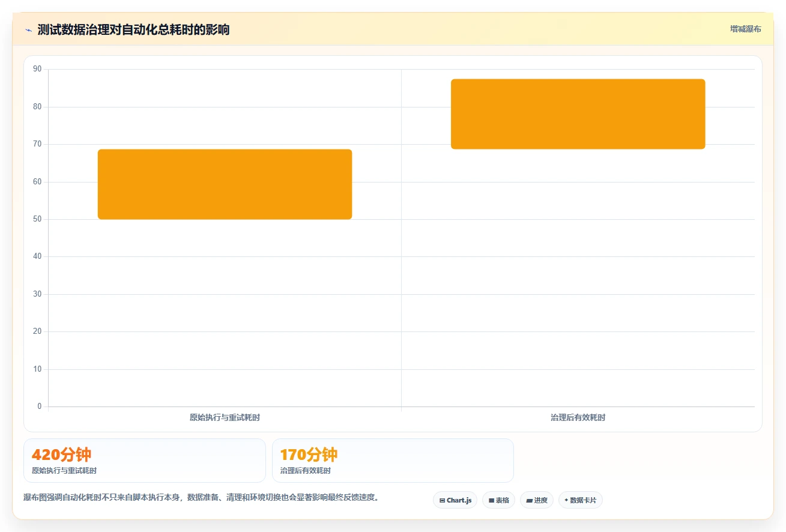Click the x-axis label 治理后有效耗时

pos(578,417)
